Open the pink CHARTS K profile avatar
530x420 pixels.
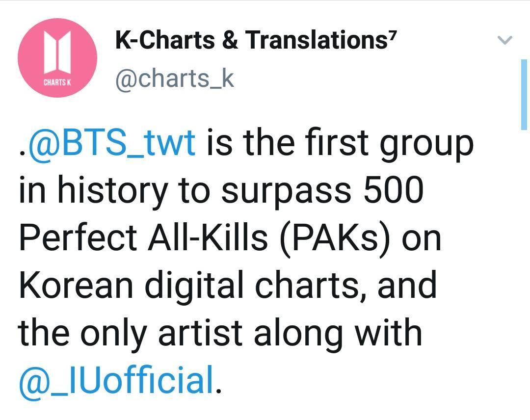click(x=57, y=58)
